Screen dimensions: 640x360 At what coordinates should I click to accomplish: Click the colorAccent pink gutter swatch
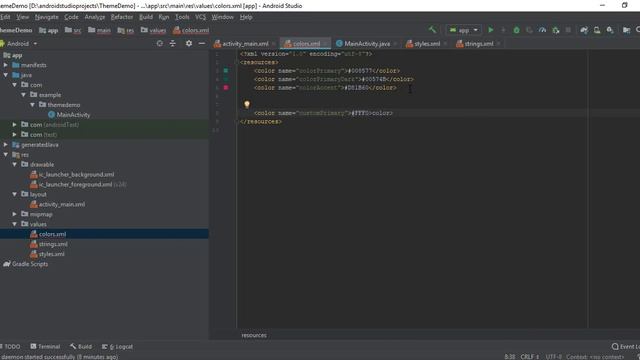coord(226,88)
